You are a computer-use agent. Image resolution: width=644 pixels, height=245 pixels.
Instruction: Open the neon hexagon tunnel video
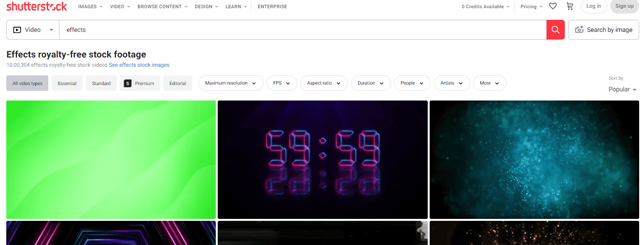(111, 233)
